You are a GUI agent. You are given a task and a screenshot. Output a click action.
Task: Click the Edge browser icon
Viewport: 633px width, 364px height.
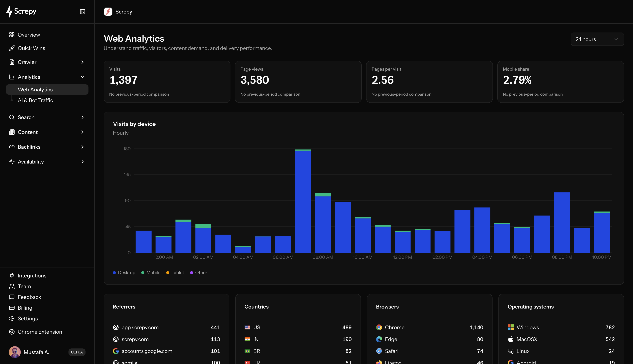[379, 339]
